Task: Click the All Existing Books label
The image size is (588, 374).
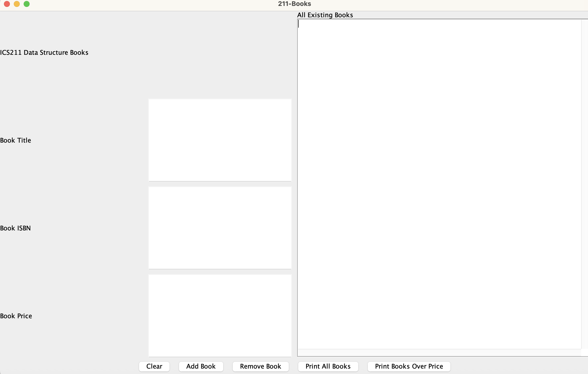Action: pyautogui.click(x=325, y=15)
